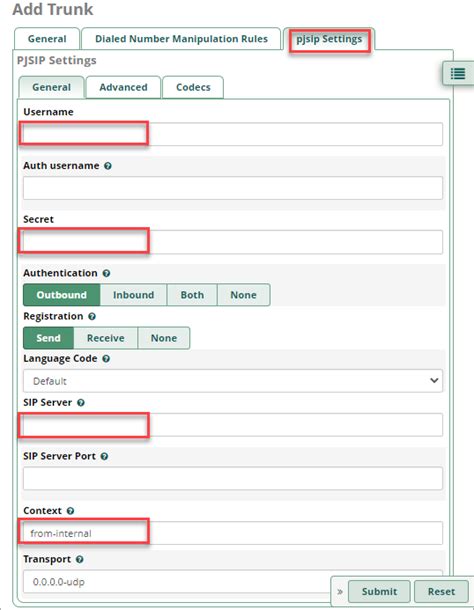Set Authentication to Inbound
This screenshot has height=610, width=474.
(133, 295)
